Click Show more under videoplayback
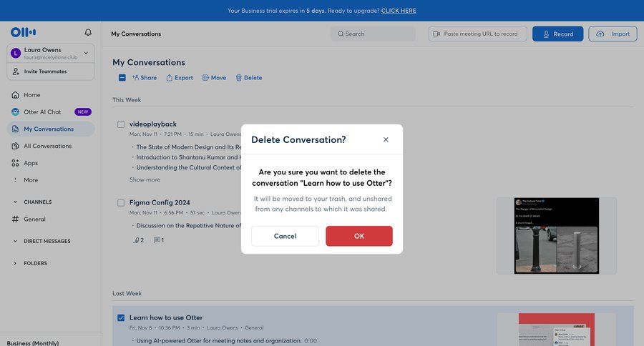The height and width of the screenshot is (346, 644). click(x=145, y=179)
